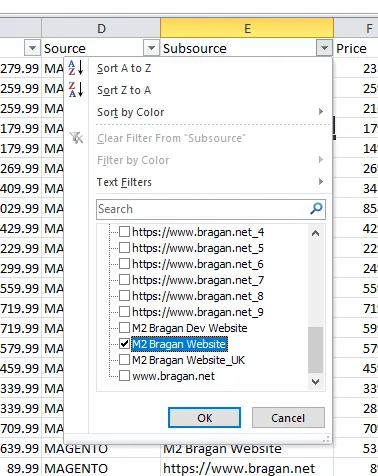Click the 579.99 cell

point(20,348)
